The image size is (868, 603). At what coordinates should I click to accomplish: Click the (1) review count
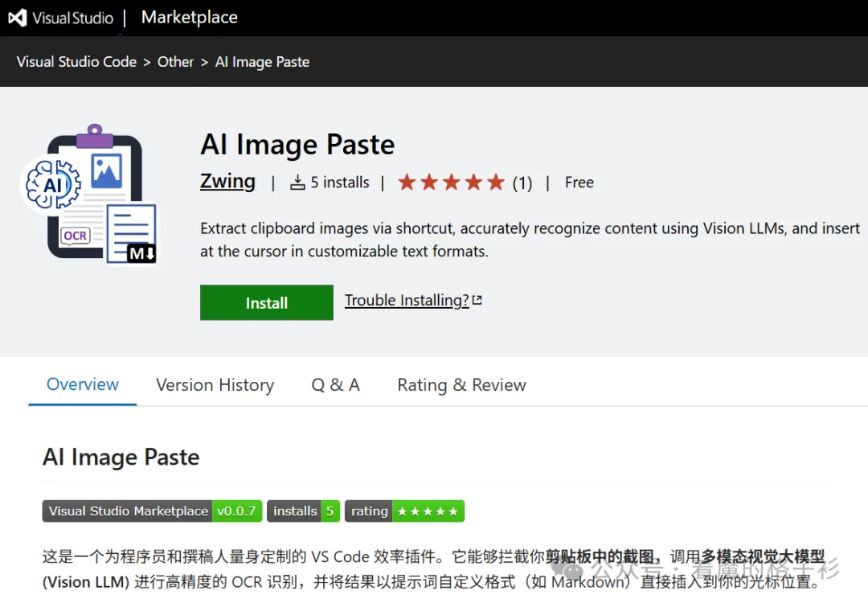click(522, 183)
